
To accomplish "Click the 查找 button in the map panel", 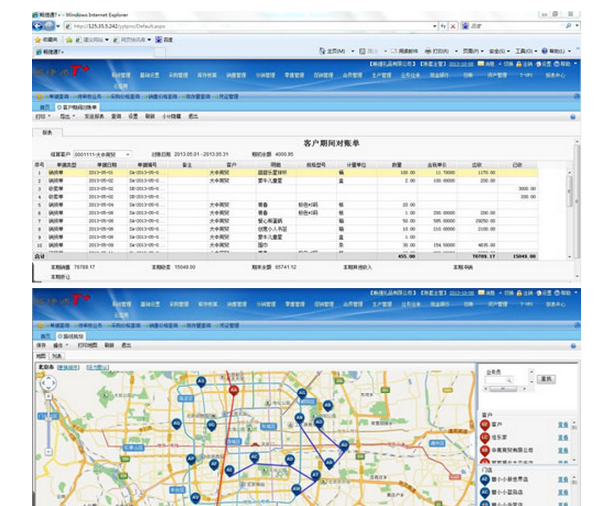I will (546, 379).
